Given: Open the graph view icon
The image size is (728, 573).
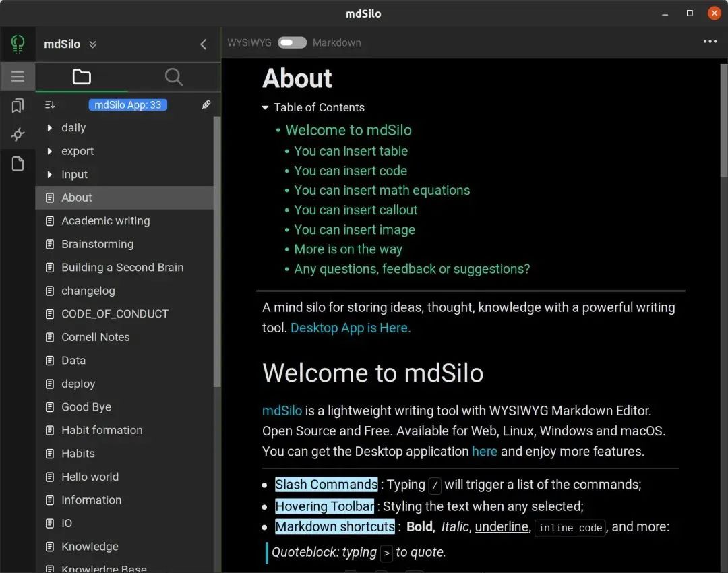Looking at the screenshot, I should [18, 135].
